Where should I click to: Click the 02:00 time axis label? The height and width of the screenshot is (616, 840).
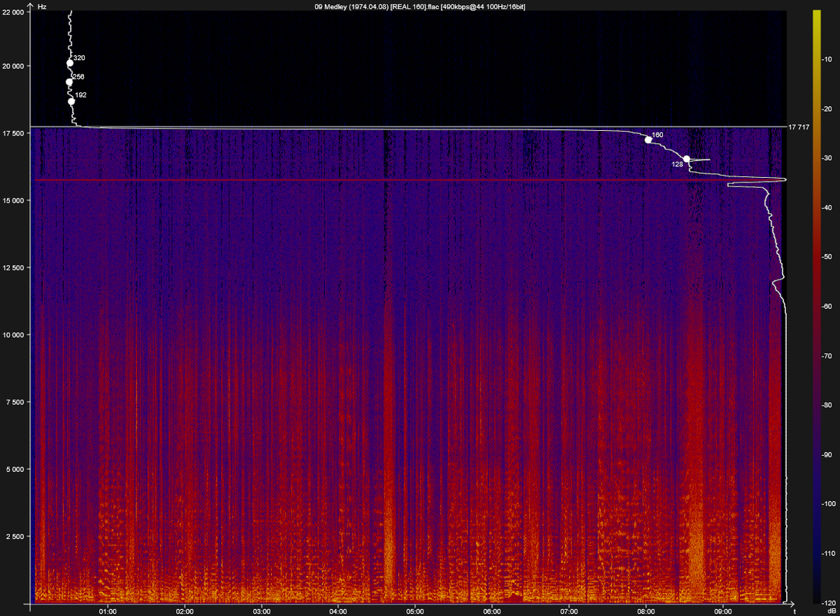(185, 611)
